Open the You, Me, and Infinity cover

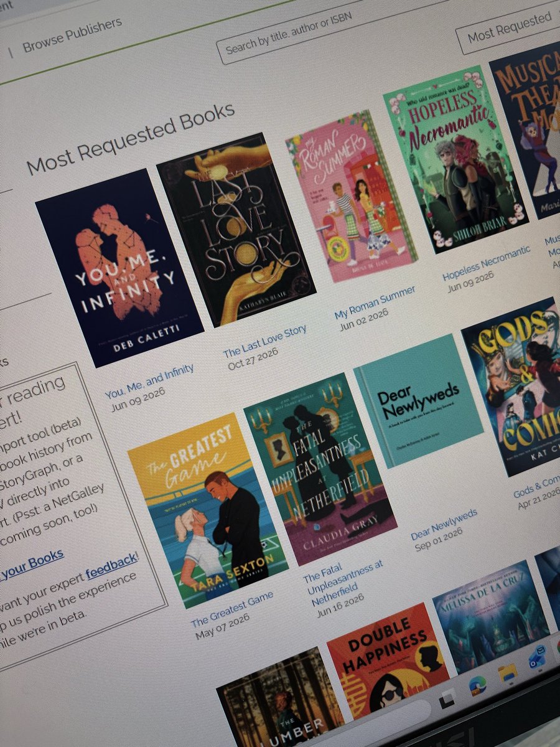click(x=118, y=268)
